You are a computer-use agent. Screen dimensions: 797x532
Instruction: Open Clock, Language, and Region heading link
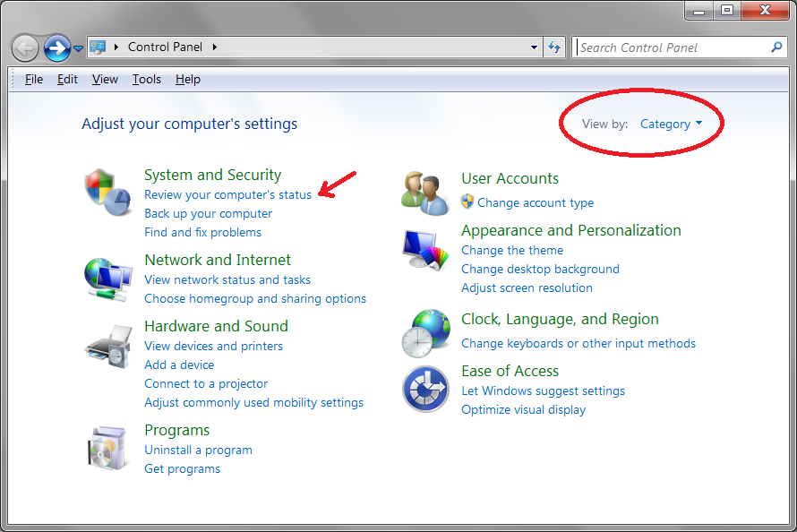coord(560,319)
